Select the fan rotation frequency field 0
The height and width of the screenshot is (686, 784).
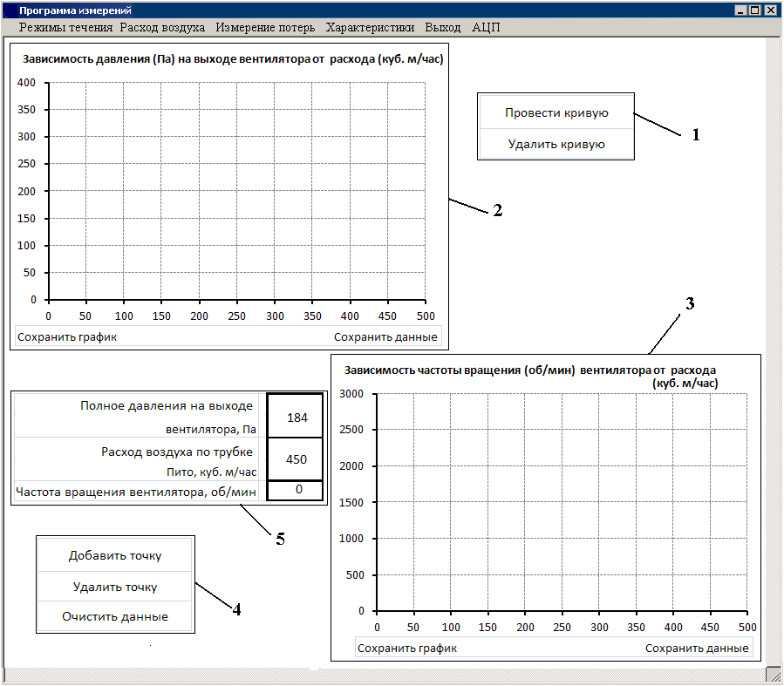point(295,490)
